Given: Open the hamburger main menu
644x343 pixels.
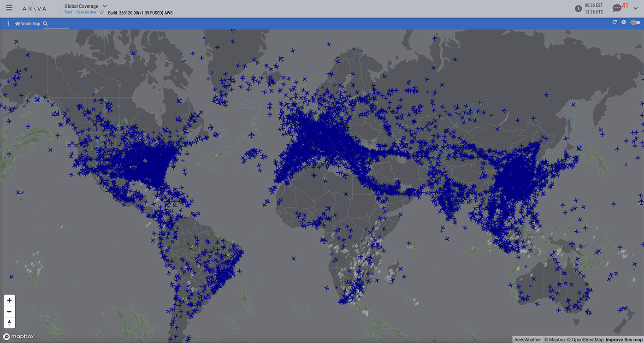Looking at the screenshot, I should tap(9, 8).
